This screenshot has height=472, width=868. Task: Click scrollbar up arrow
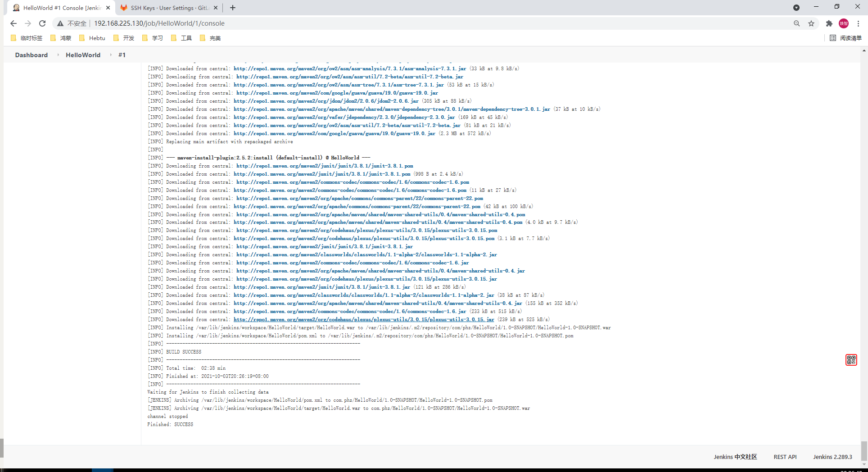[x=864, y=51]
